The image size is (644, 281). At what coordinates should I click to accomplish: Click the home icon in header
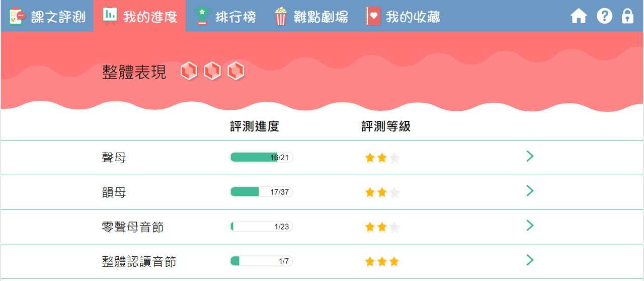point(579,17)
